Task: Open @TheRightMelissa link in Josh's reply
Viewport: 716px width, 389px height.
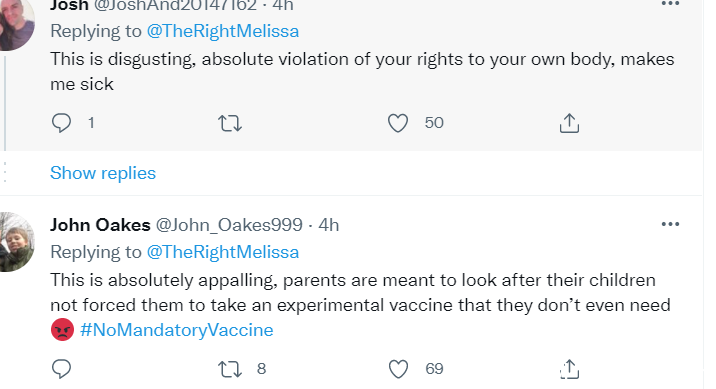Action: 223,31
